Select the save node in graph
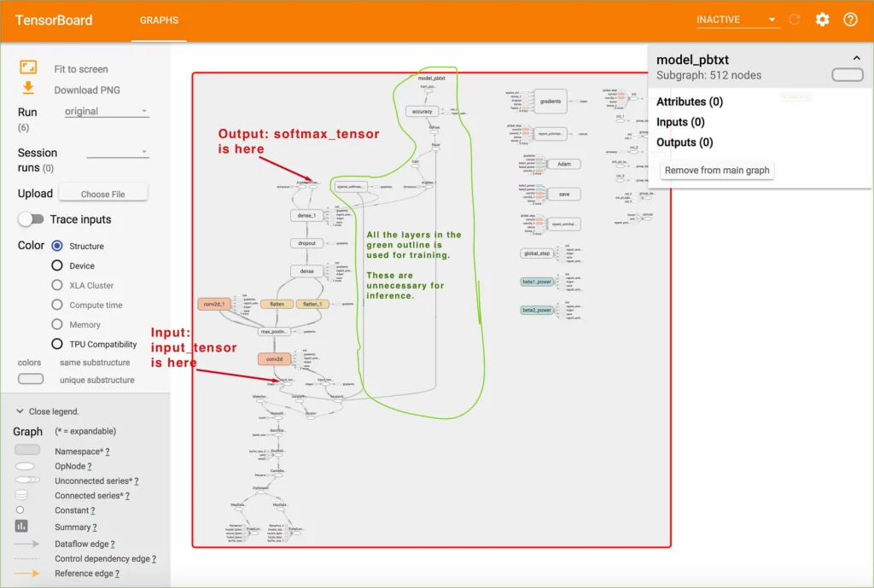The width and height of the screenshot is (874, 588). 564,194
